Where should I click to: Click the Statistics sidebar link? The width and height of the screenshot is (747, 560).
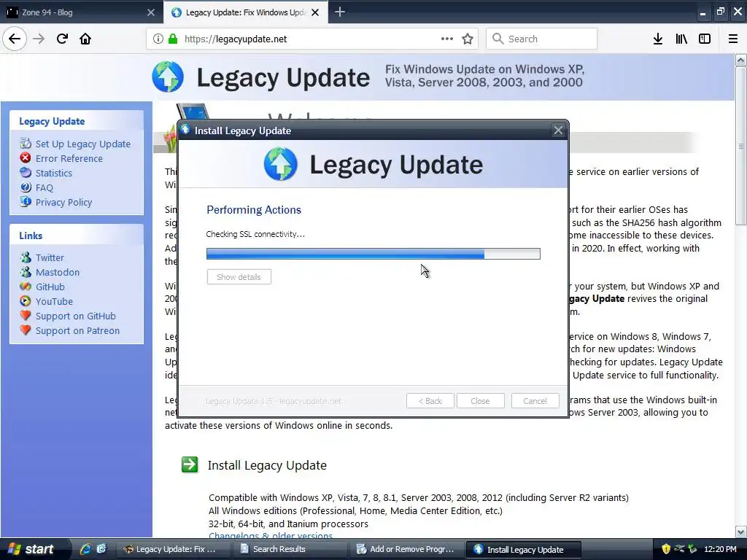tap(54, 173)
